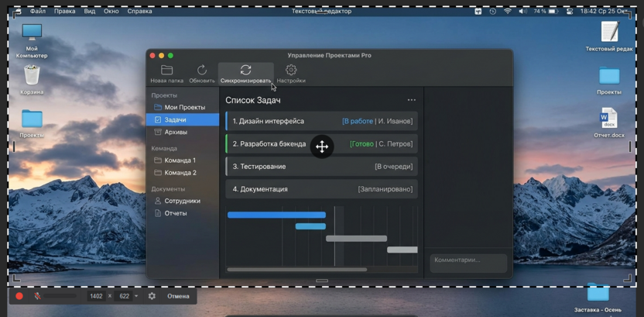The image size is (644, 317).
Task: Open the Файл menu
Action: click(x=37, y=11)
